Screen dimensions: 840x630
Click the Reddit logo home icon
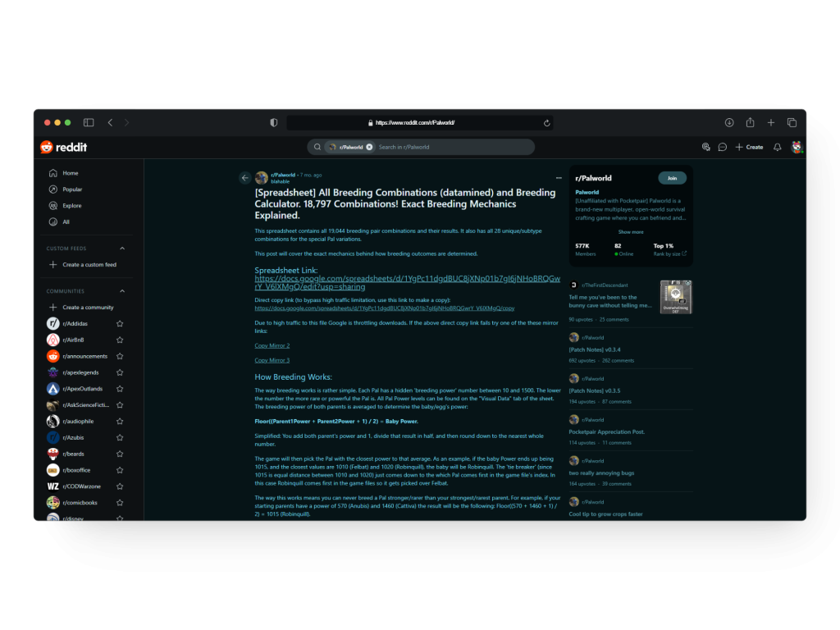point(63,147)
